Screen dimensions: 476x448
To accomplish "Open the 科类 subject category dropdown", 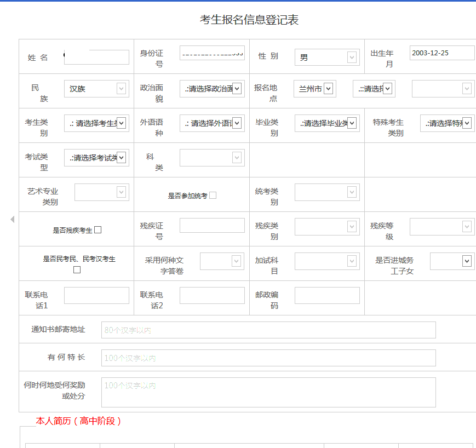I will pos(212,157).
